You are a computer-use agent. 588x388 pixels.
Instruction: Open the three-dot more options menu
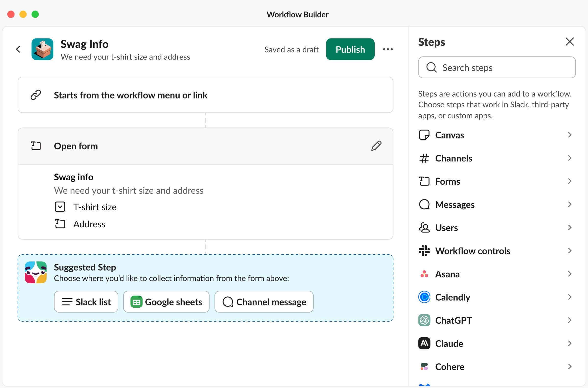click(x=388, y=49)
